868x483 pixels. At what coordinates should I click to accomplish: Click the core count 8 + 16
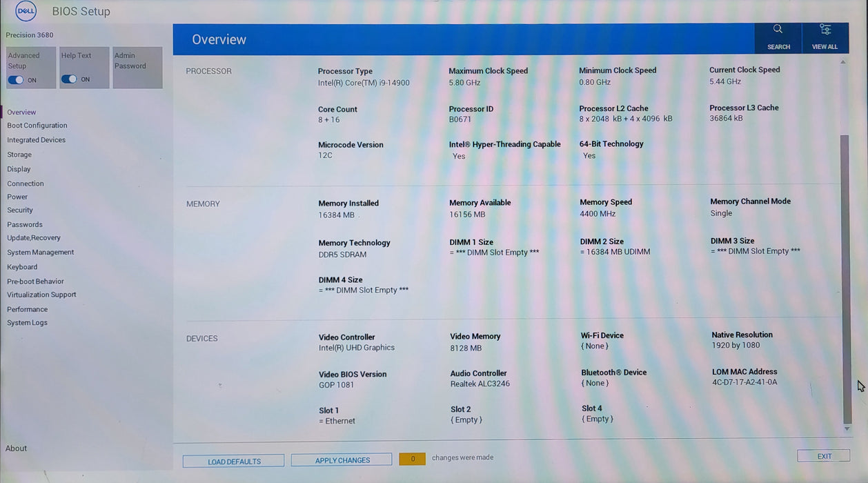329,120
